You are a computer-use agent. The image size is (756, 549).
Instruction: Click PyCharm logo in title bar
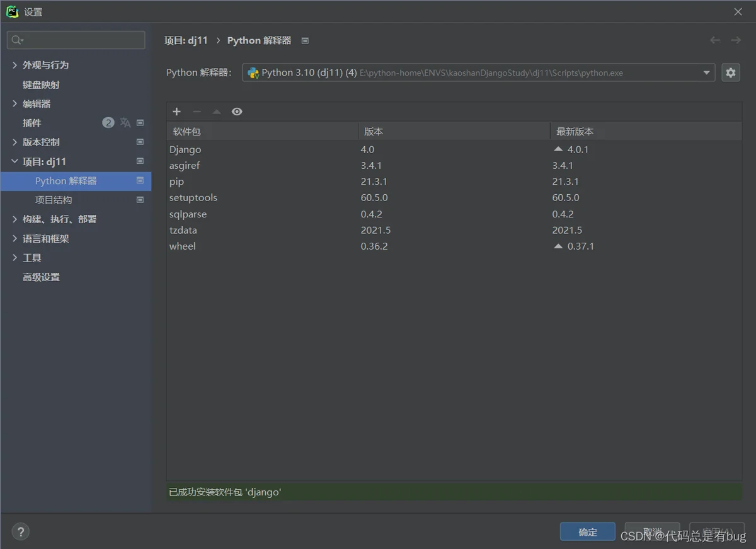tap(12, 11)
